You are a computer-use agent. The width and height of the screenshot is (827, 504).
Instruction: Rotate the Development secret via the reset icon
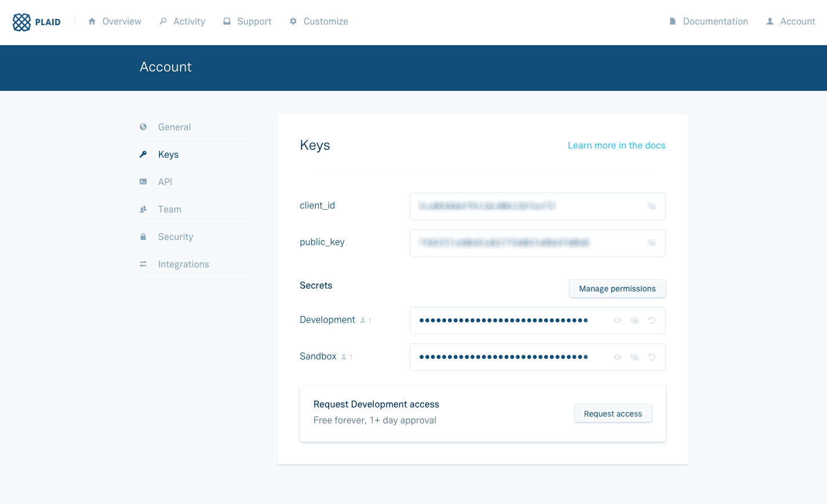[652, 320]
